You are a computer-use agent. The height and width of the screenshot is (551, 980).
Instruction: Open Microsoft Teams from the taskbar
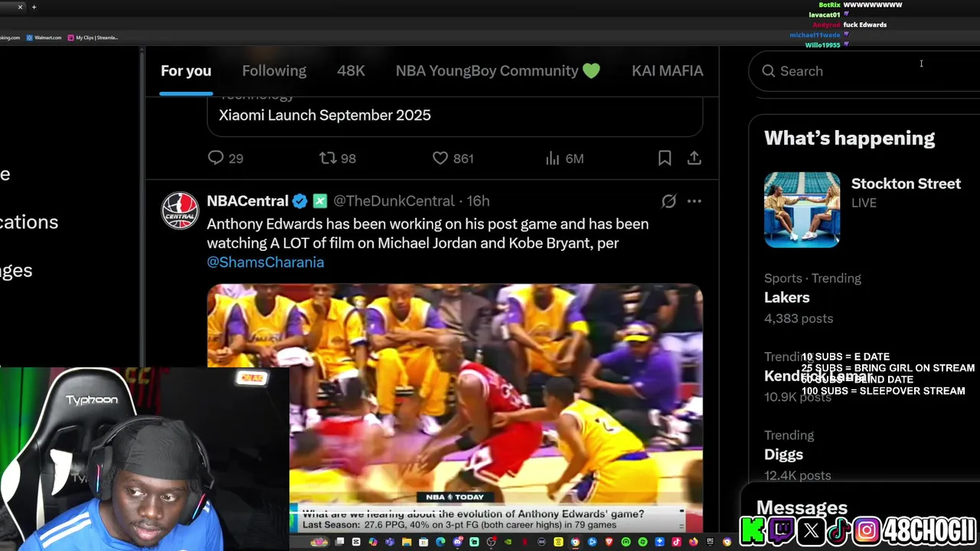(x=390, y=542)
